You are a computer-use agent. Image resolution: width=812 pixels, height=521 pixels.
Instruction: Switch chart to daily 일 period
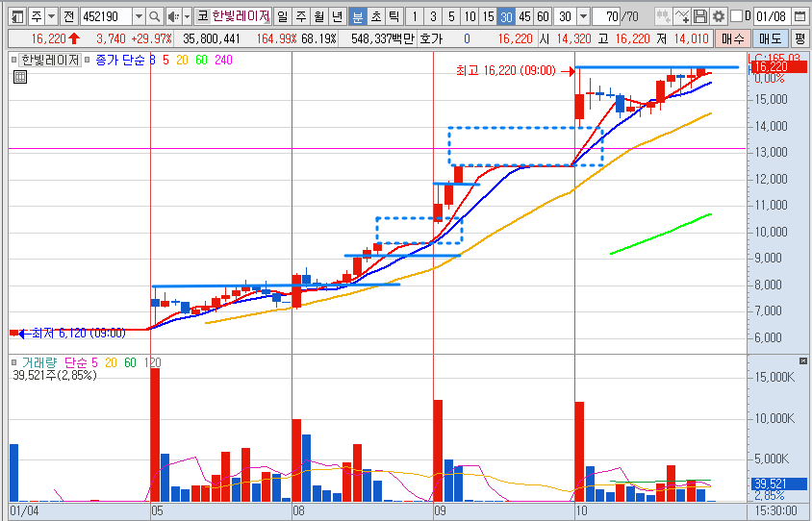(x=282, y=16)
